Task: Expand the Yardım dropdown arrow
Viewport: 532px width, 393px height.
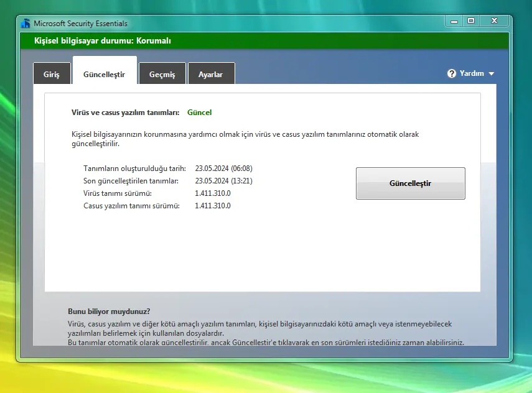Action: point(492,73)
